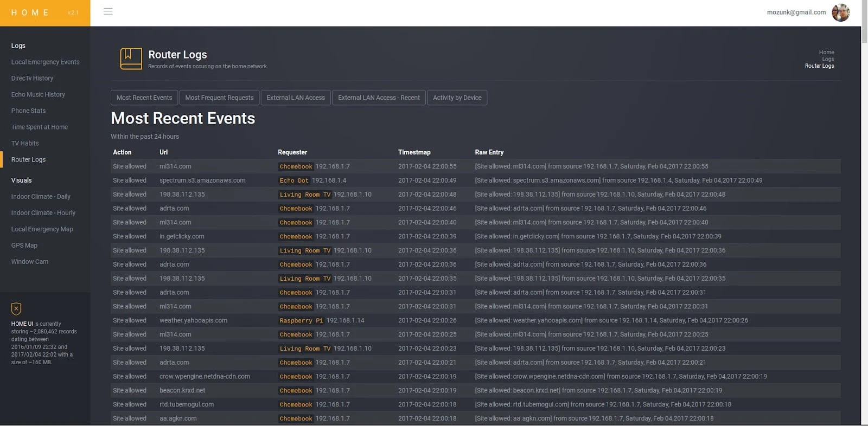The width and height of the screenshot is (868, 426).
Task: Open the Most Recent Events tab
Action: point(144,98)
